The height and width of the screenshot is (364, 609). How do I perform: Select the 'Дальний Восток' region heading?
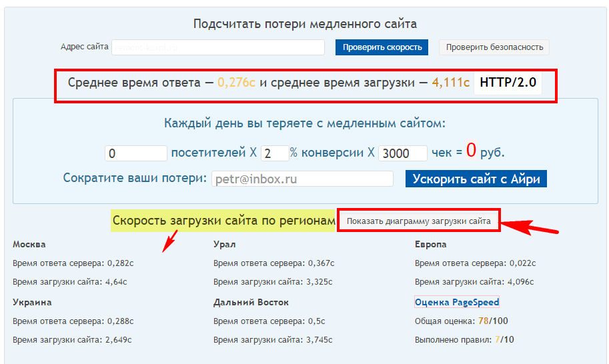(x=251, y=302)
